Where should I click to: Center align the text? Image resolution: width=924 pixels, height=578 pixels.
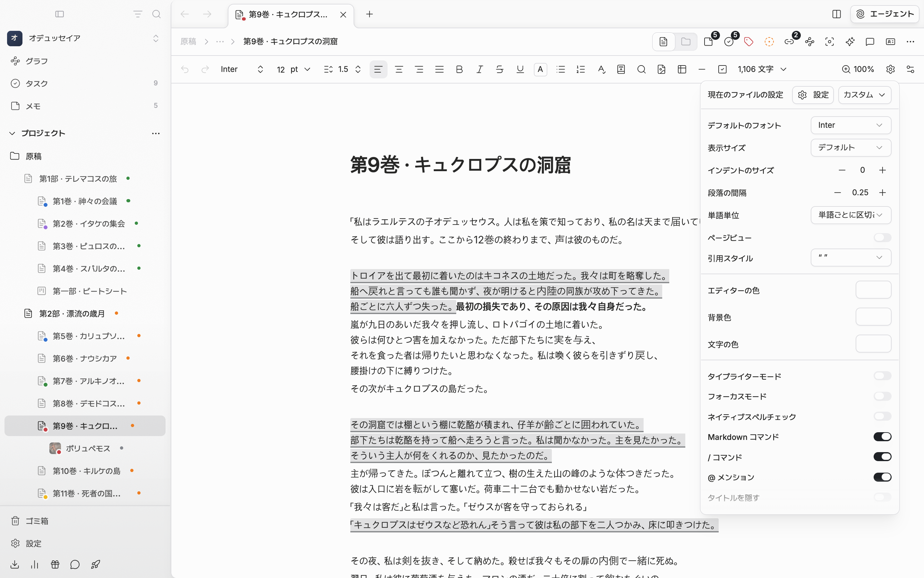pos(399,69)
